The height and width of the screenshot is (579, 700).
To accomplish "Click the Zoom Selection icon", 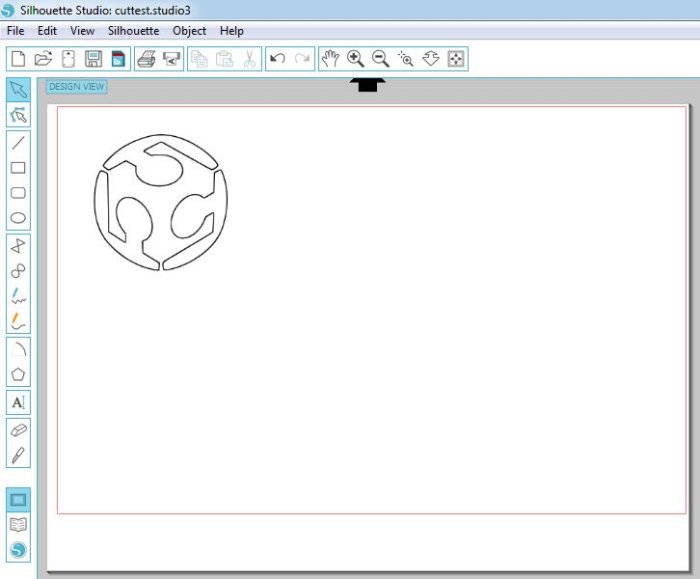I will (405, 58).
